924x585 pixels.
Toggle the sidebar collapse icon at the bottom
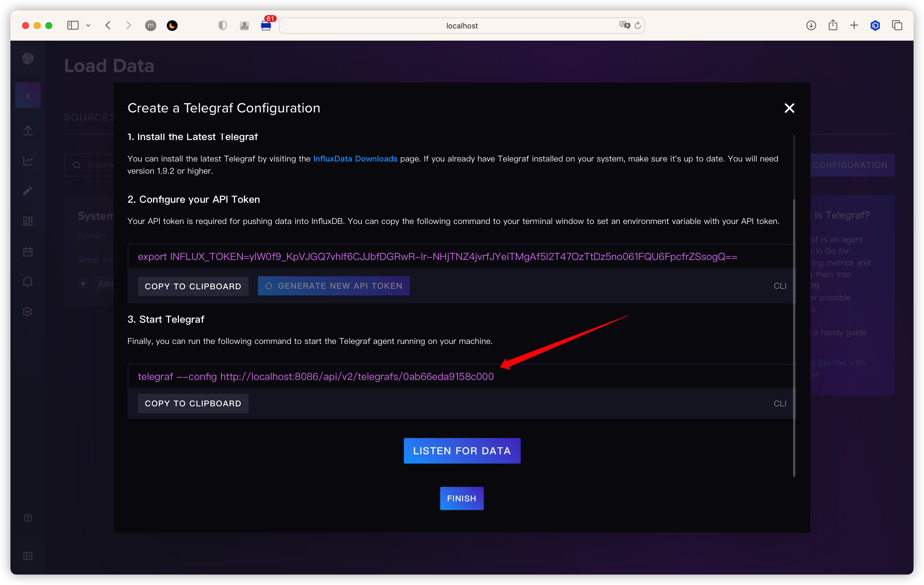[x=28, y=555]
